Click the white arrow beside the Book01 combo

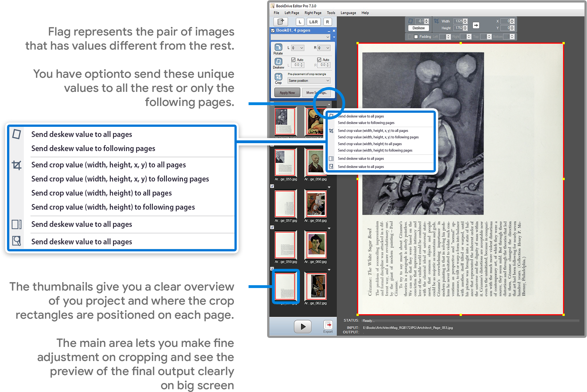point(334,37)
